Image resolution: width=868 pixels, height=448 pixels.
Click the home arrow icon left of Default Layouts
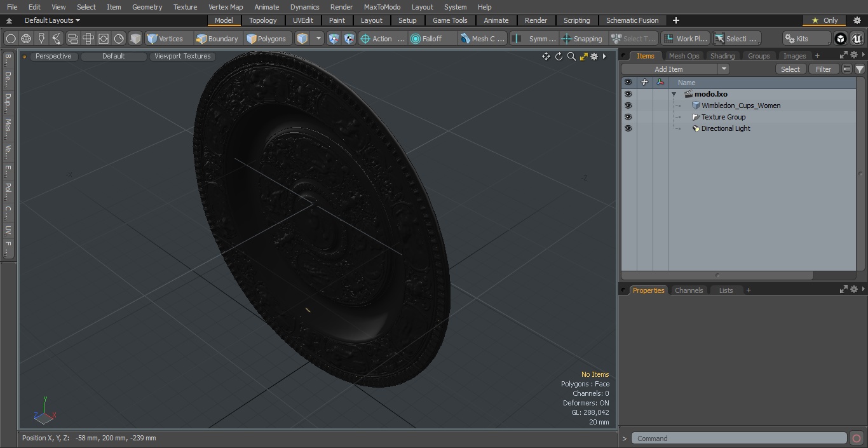9,20
